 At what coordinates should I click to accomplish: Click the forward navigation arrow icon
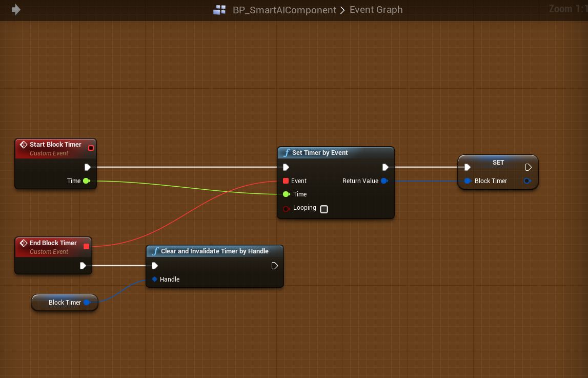[16, 9]
